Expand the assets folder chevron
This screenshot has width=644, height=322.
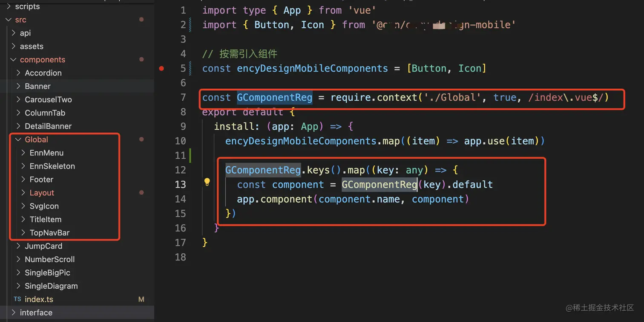(x=14, y=46)
